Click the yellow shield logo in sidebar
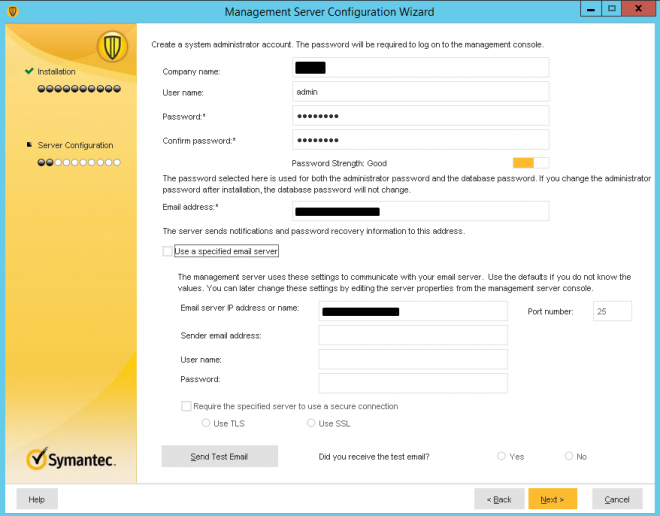 tap(112, 46)
